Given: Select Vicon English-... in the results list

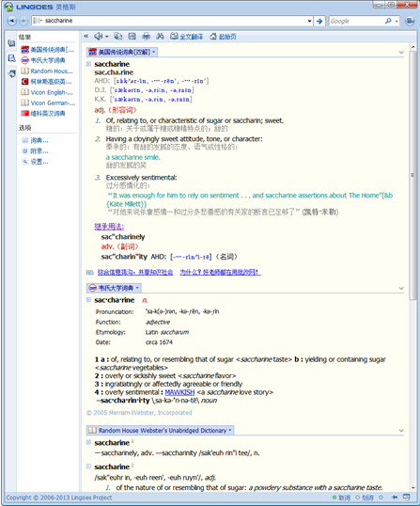Looking at the screenshot, I should (47, 92).
